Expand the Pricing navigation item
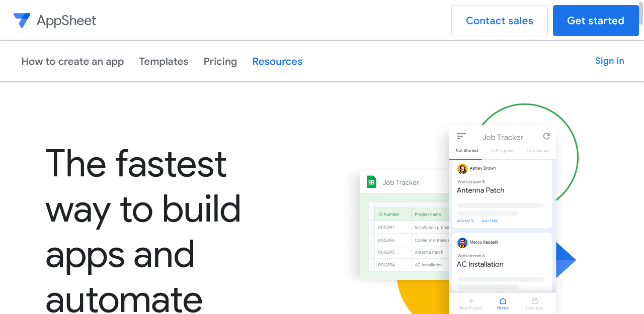644x314 pixels. pyautogui.click(x=220, y=61)
